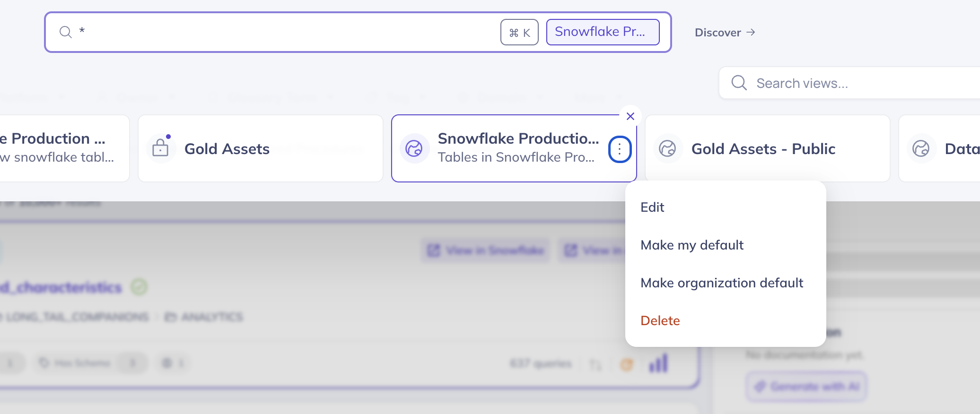This screenshot has width=980, height=414.
Task: Click the ⌘ K shortcut badge
Action: [x=519, y=32]
